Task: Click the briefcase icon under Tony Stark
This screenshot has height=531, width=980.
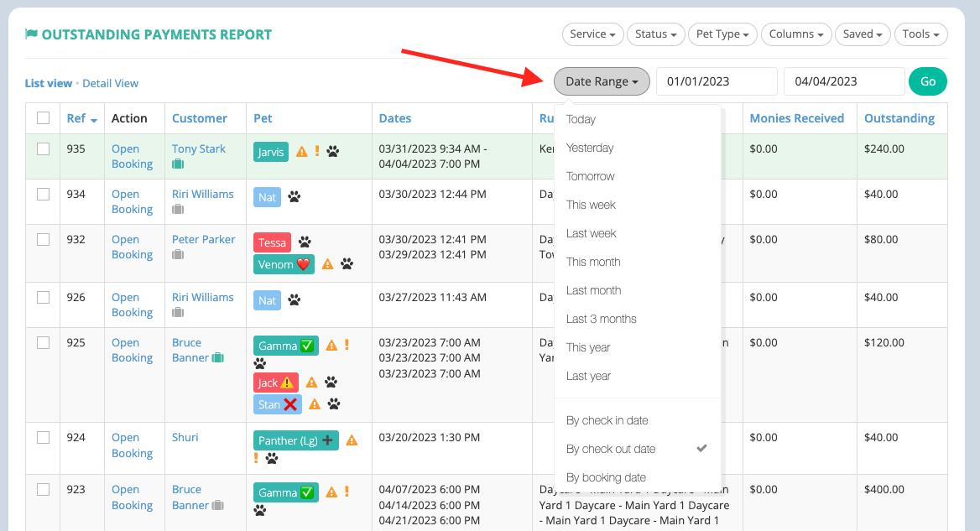Action: (x=178, y=164)
